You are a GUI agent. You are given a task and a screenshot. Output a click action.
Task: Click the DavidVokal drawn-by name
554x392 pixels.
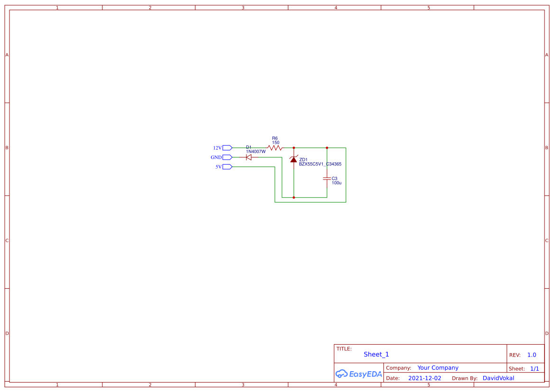pyautogui.click(x=498, y=378)
